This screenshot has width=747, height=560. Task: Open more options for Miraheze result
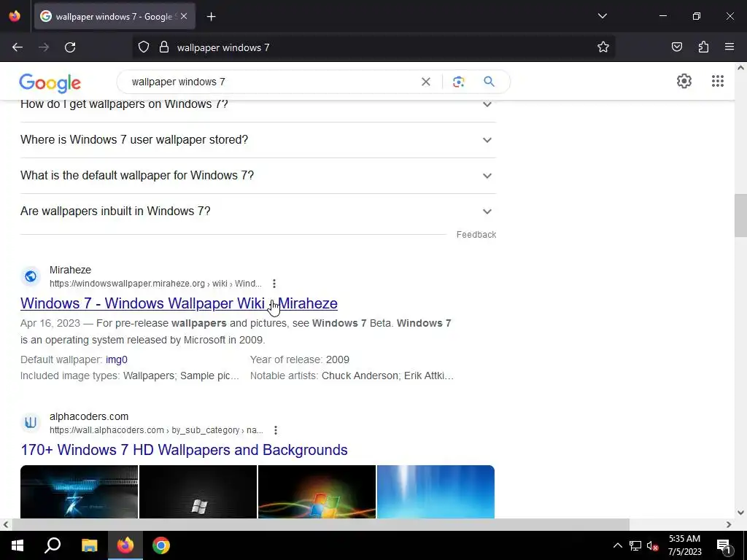click(274, 284)
